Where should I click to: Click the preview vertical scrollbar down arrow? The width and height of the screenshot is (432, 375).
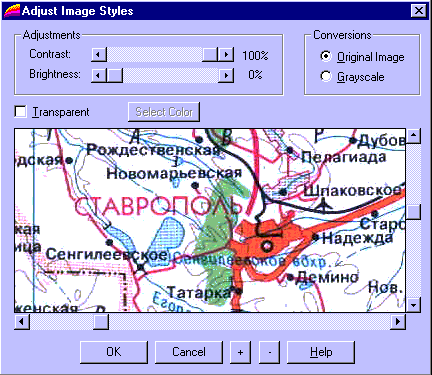413,305
